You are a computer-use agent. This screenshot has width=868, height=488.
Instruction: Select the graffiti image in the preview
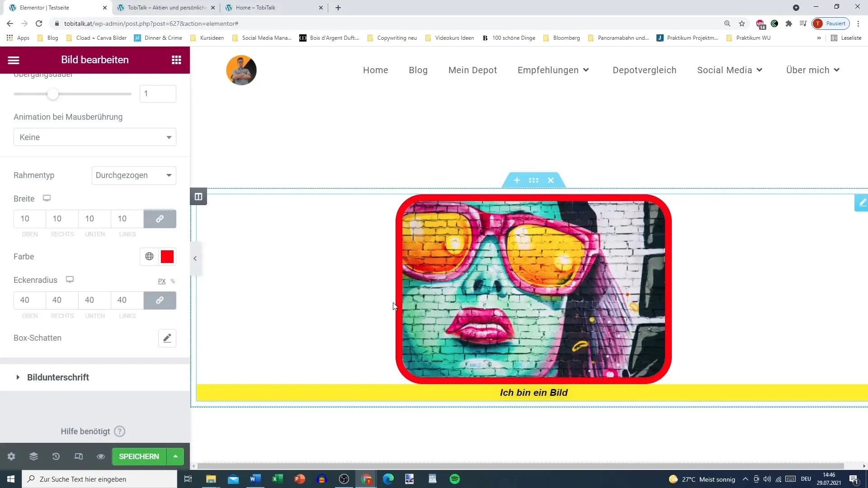click(x=533, y=289)
